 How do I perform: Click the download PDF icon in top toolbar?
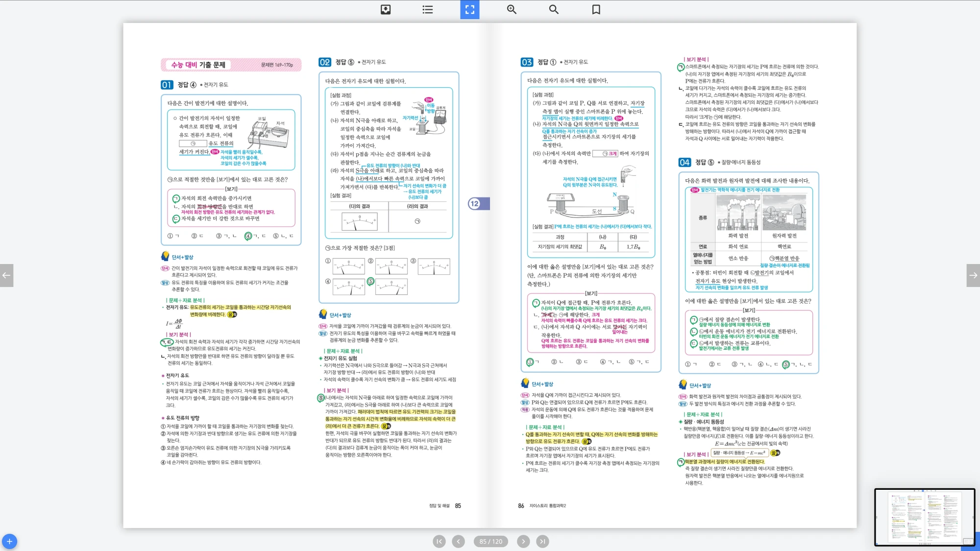(386, 9)
